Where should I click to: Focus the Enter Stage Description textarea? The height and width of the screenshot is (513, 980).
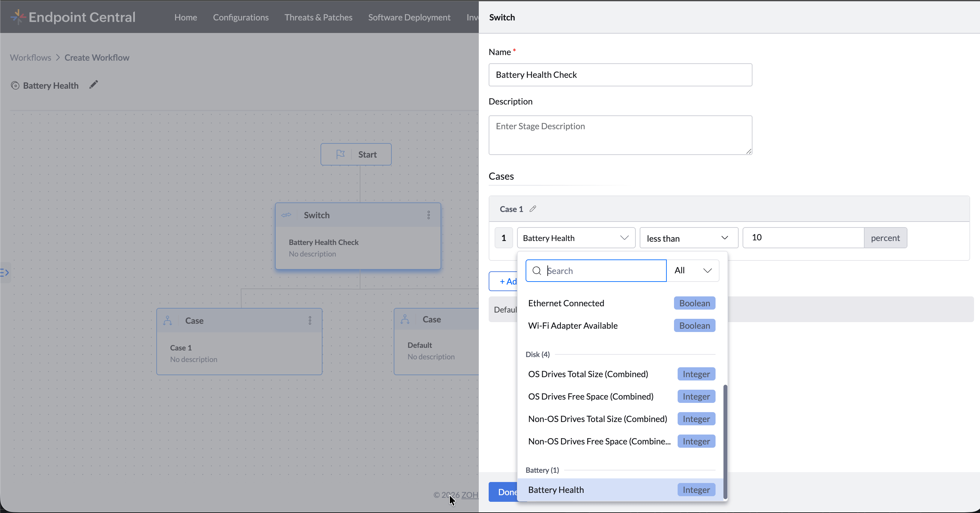pyautogui.click(x=620, y=135)
